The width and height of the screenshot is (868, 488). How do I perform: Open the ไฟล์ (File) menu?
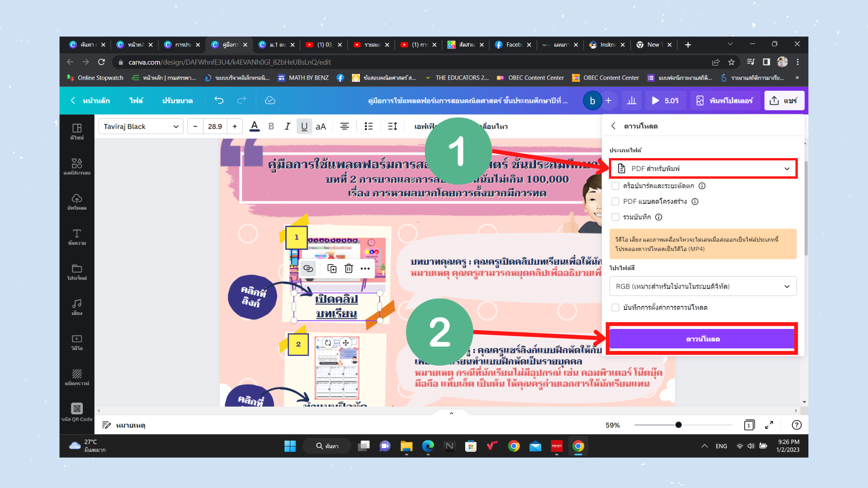[x=136, y=100]
